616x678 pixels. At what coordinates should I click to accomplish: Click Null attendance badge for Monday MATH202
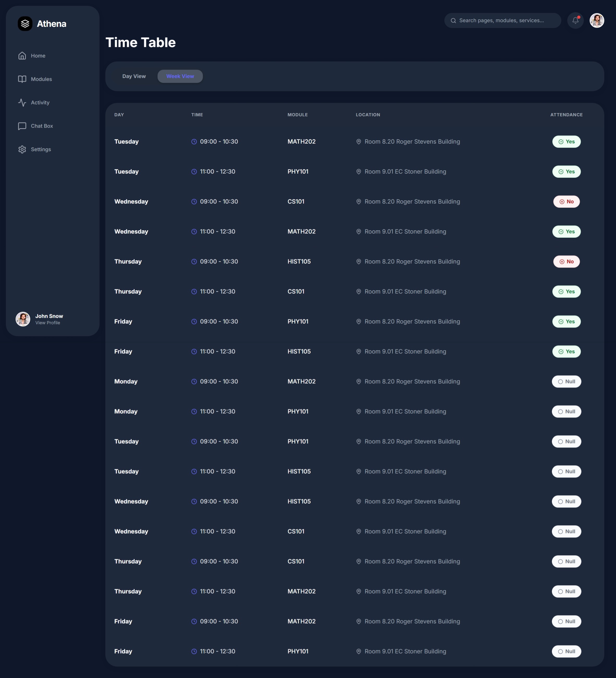pos(566,382)
